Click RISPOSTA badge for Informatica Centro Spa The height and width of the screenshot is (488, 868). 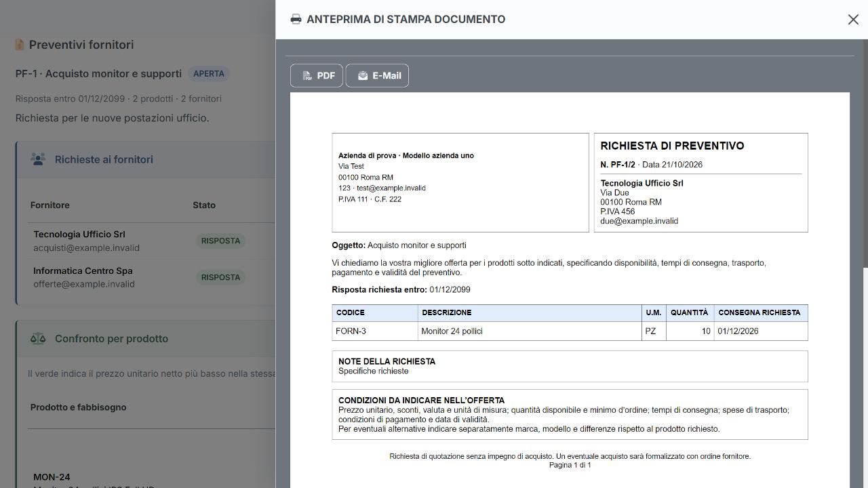point(220,277)
